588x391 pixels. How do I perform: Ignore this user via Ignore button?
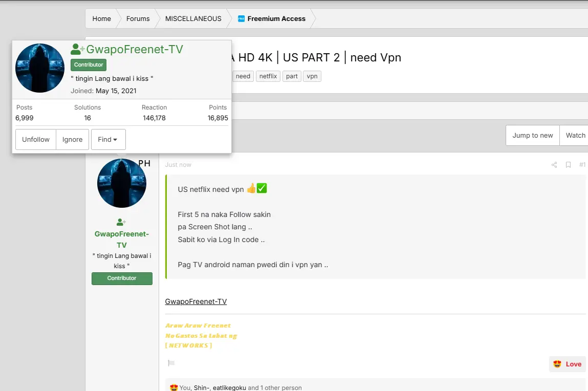72,139
